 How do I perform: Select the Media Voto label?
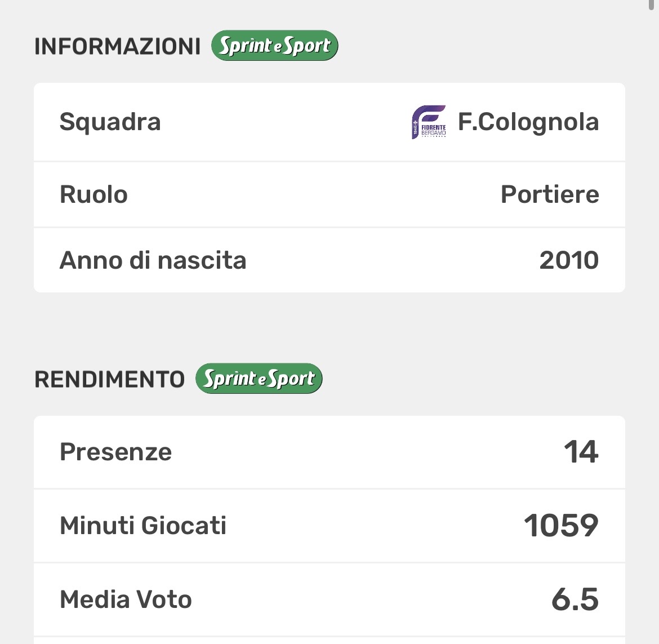click(x=126, y=599)
